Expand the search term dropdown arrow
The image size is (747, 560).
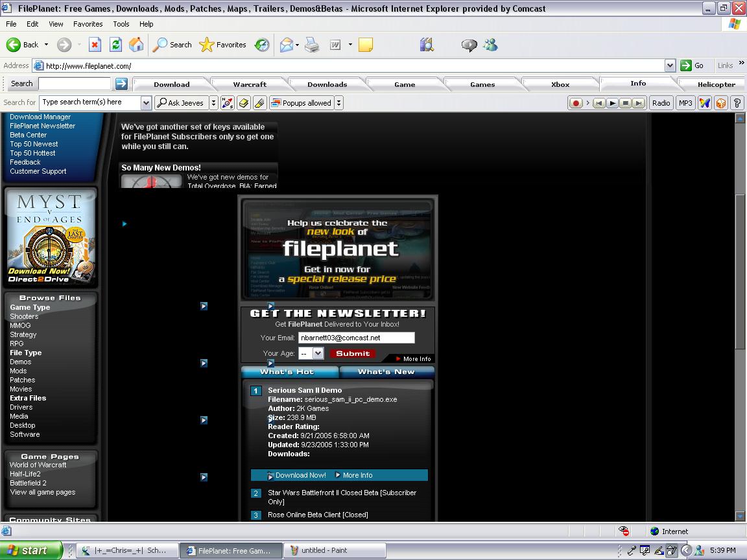(147, 103)
